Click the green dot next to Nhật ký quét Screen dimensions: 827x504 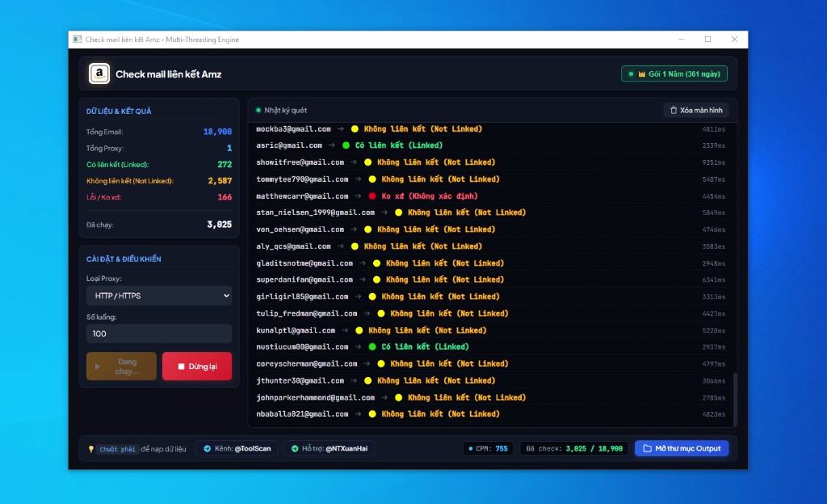click(258, 110)
